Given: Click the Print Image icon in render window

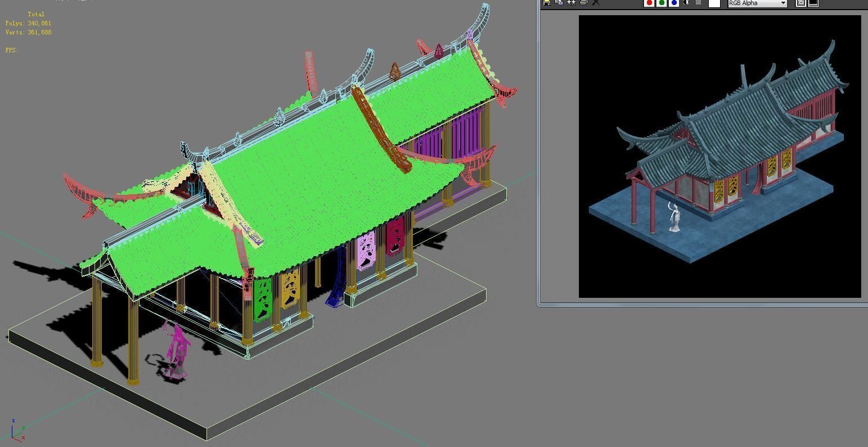Looking at the screenshot, I should (x=583, y=2).
